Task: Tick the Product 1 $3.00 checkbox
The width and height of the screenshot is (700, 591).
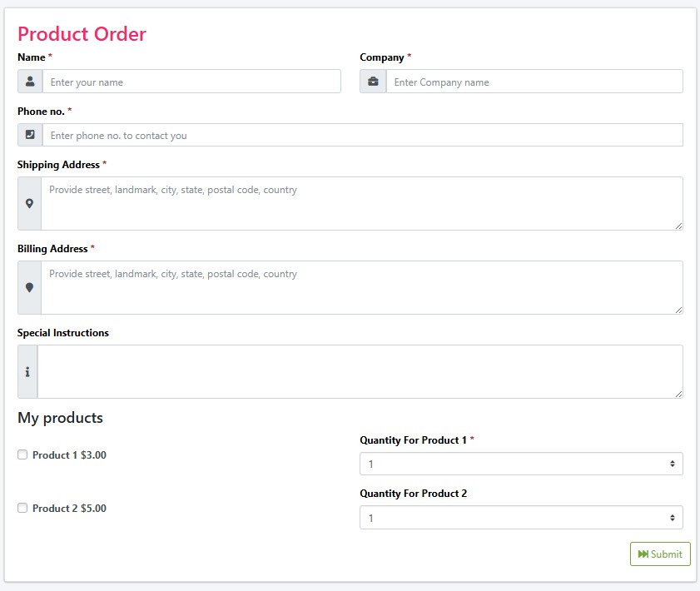Action: (22, 454)
